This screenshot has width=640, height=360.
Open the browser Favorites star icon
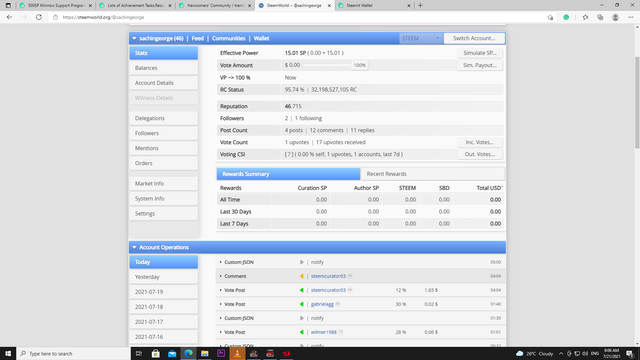click(585, 17)
